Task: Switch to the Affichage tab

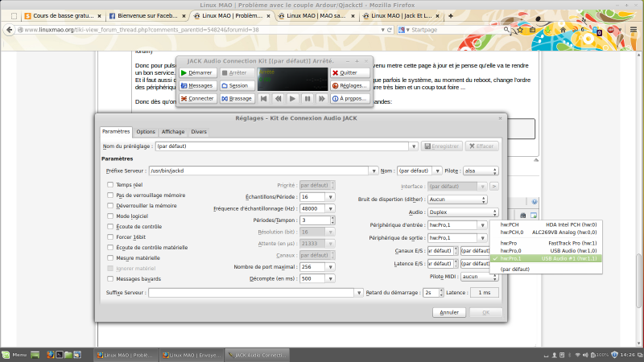Action: click(173, 132)
